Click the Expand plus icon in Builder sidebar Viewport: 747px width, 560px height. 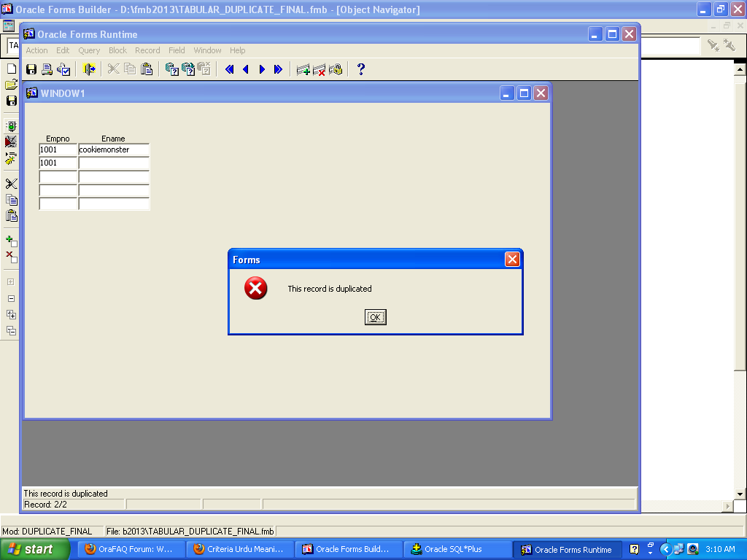coord(11,282)
